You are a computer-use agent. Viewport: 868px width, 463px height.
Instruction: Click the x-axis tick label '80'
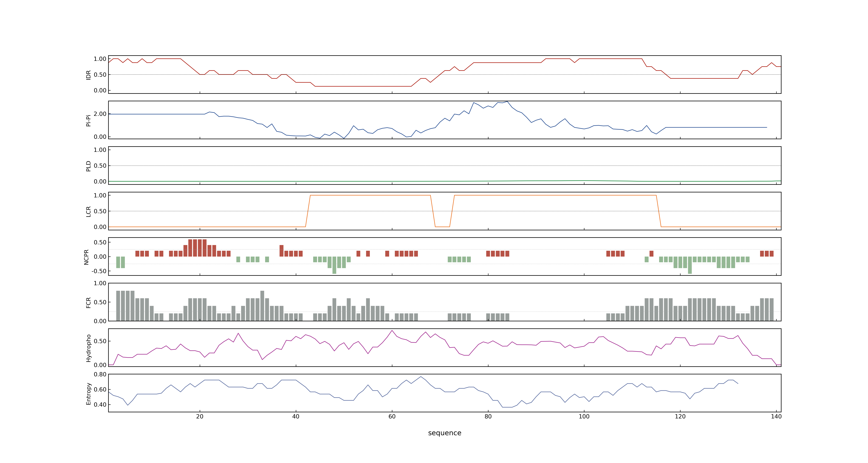pyautogui.click(x=488, y=416)
